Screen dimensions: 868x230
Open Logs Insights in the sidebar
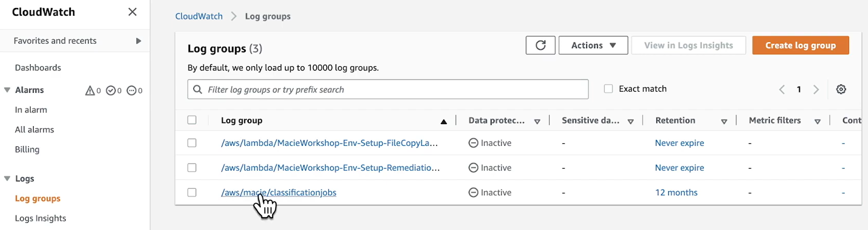tap(40, 218)
